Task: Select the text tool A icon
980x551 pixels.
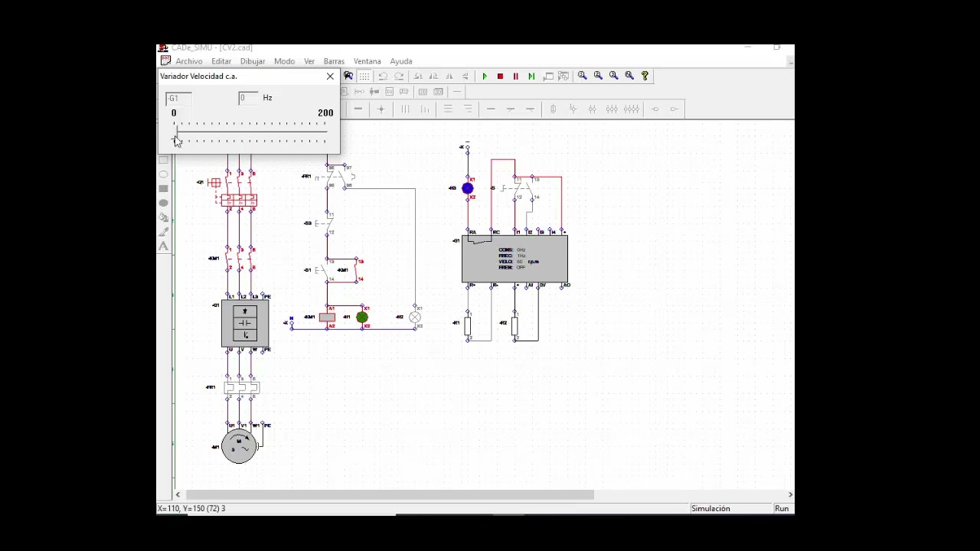Action: coord(164,246)
